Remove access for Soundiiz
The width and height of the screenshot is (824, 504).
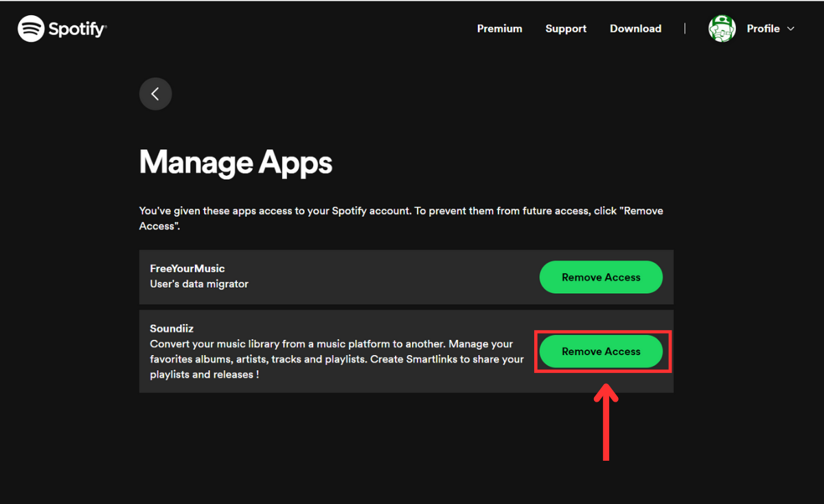coord(601,352)
